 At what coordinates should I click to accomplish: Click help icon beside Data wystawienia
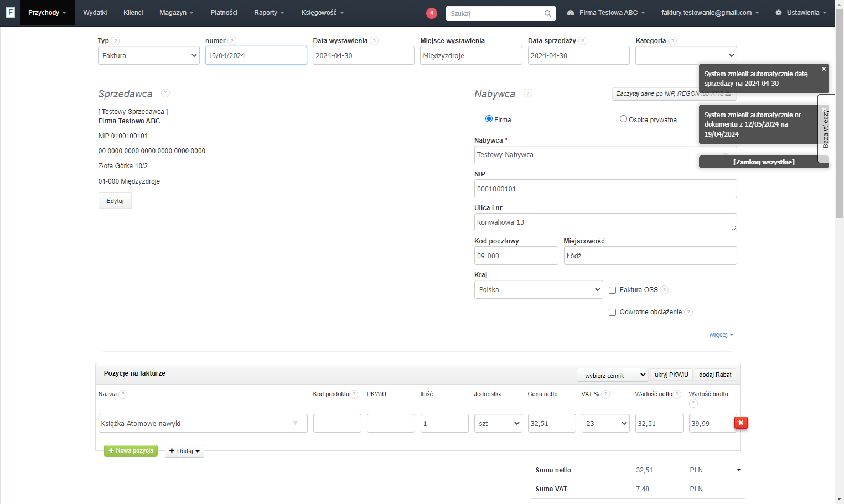point(374,41)
